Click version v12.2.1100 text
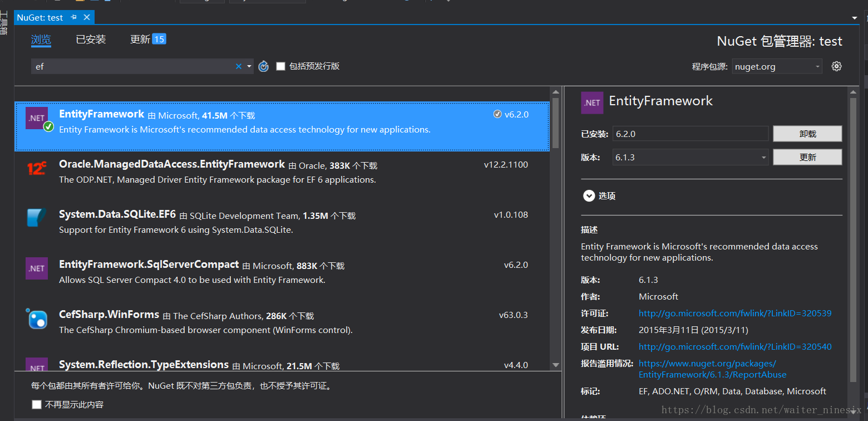Image resolution: width=868 pixels, height=421 pixels. [x=506, y=165]
